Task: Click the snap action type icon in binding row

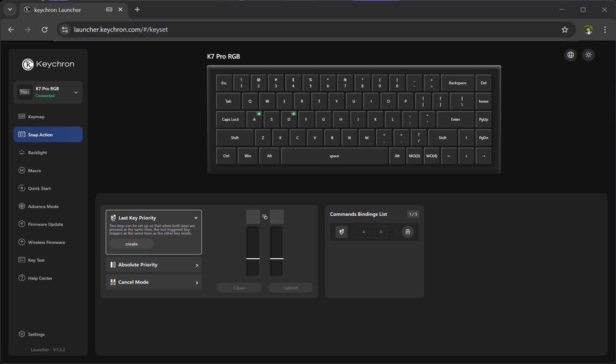Action: [341, 232]
